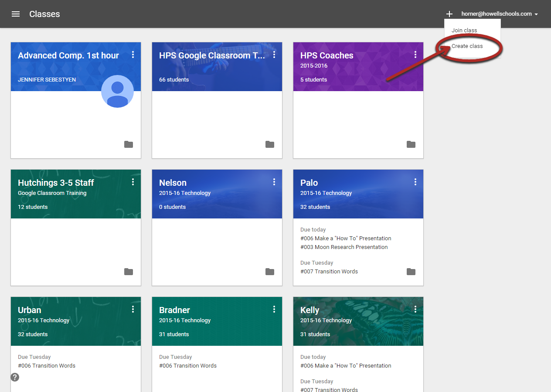
Task: Open the Hutchings 3-5 Staff class
Action: (x=56, y=183)
